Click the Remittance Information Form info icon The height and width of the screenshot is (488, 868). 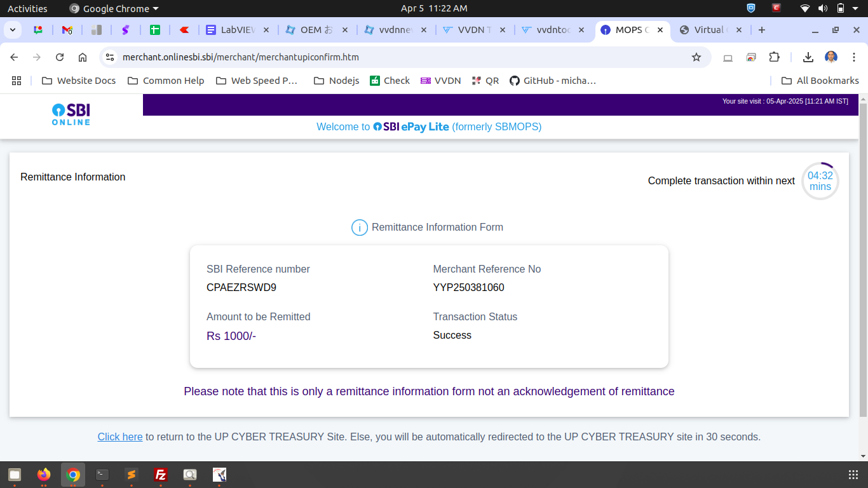(360, 227)
